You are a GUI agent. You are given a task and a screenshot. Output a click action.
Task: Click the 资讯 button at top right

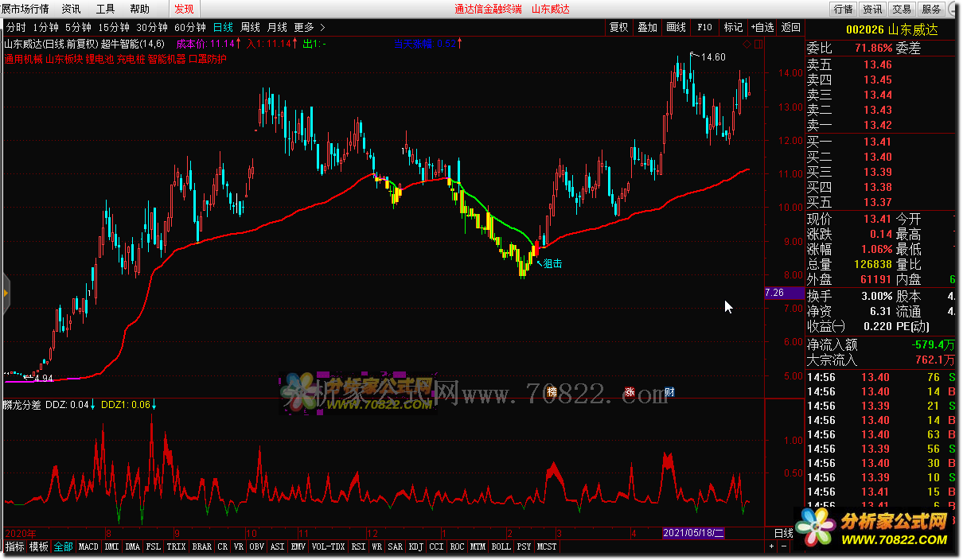click(x=872, y=9)
